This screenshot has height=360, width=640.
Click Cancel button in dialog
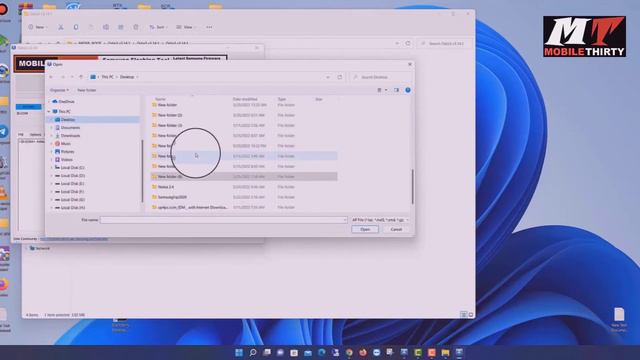click(396, 229)
